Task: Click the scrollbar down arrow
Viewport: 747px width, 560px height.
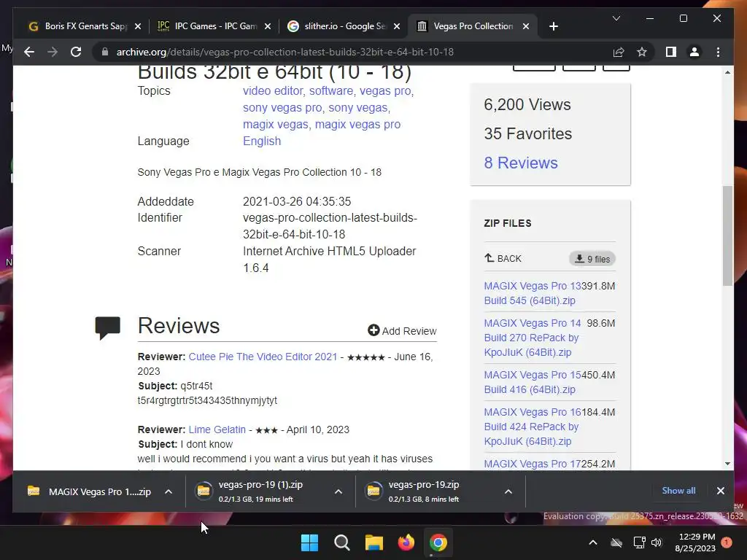Action: point(727,463)
